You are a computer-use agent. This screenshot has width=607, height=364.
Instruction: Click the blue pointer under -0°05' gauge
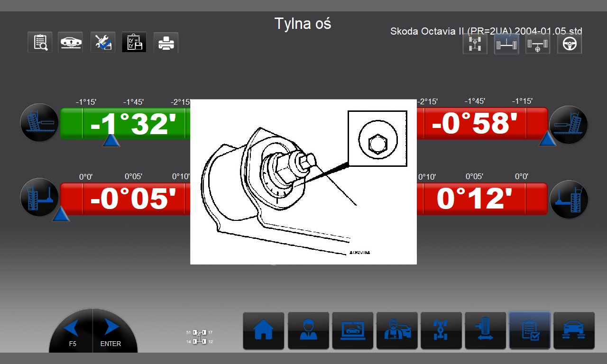click(x=61, y=215)
